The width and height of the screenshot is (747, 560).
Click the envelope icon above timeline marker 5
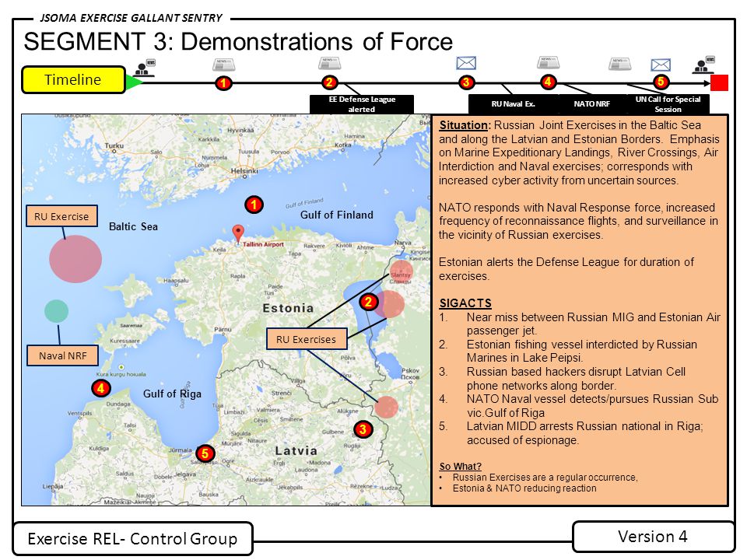661,65
